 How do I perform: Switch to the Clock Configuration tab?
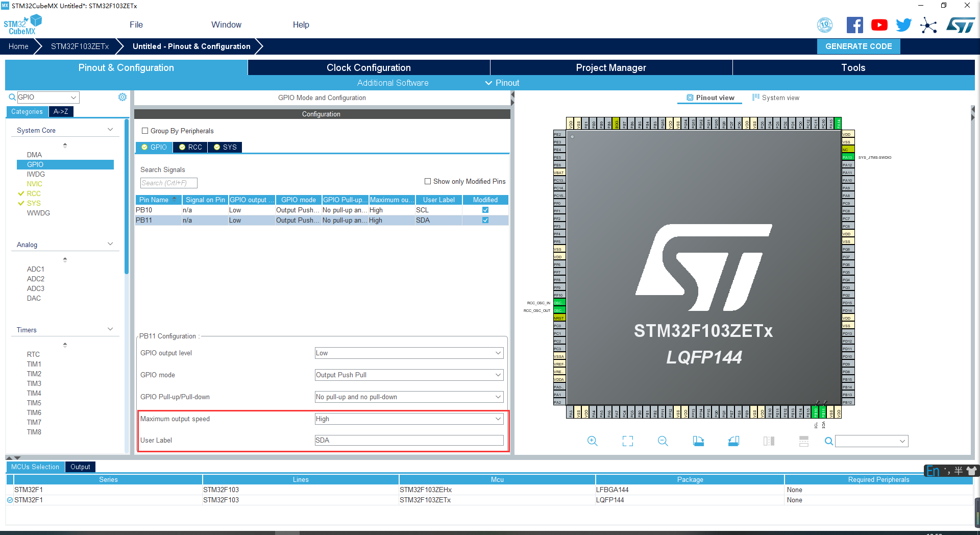coord(368,67)
